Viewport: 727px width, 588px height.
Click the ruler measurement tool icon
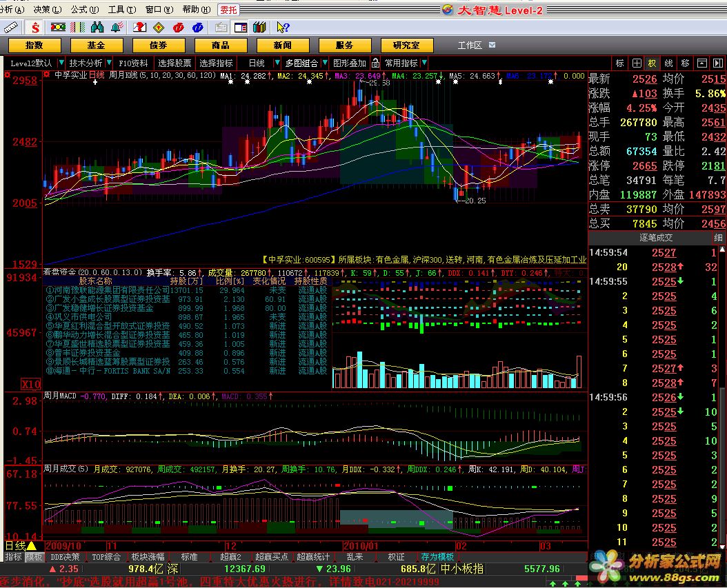click(x=10, y=28)
